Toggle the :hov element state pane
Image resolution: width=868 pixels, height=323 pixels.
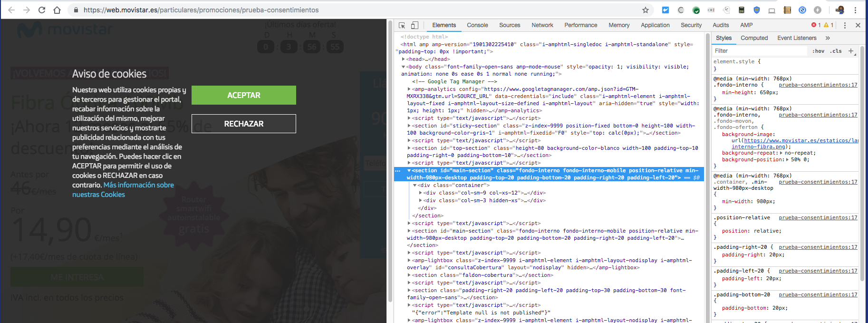coord(818,51)
